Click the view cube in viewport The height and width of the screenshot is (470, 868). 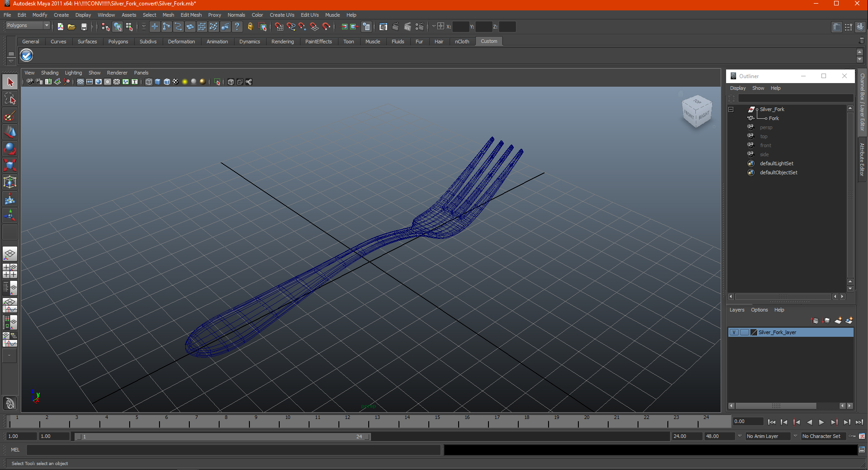[697, 111]
